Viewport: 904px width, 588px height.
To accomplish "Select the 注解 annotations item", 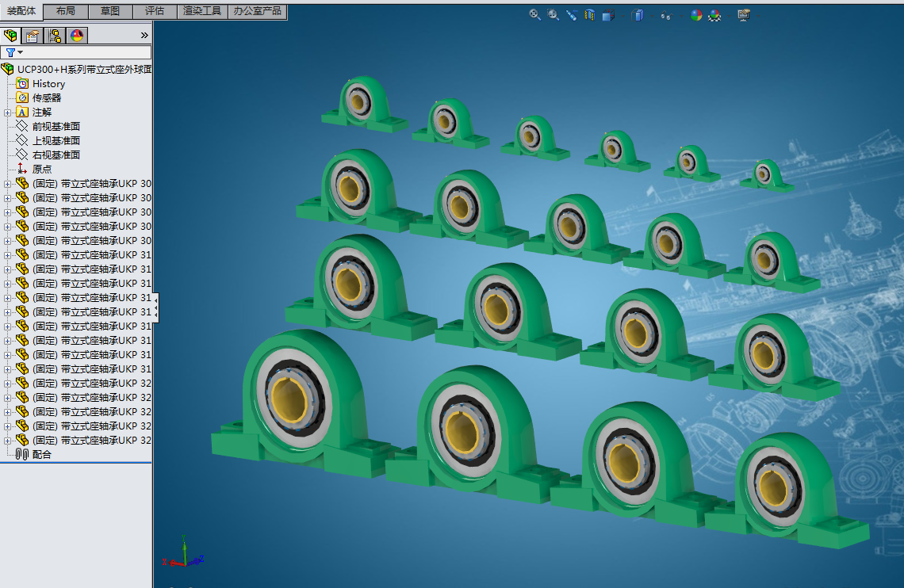I will pos(42,113).
